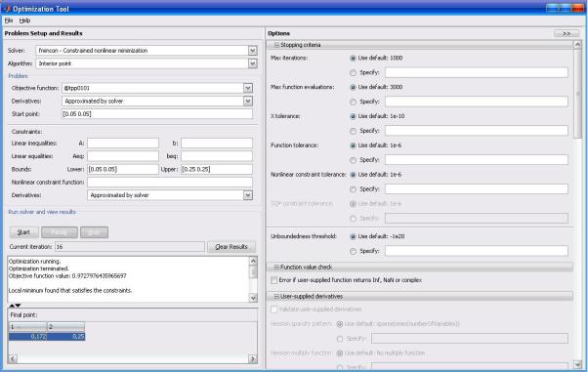
Task: Click the Current iteration field
Action: click(x=130, y=247)
